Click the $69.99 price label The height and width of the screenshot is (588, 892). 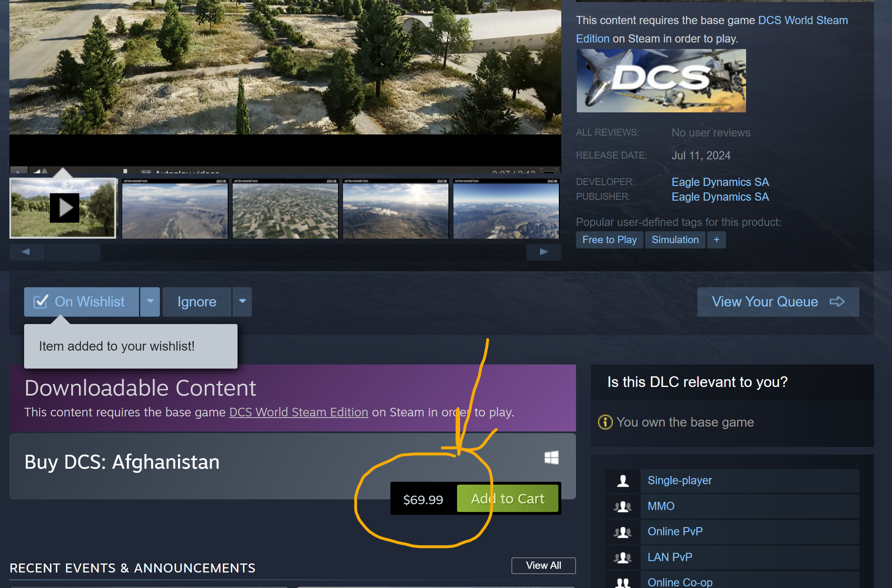point(423,499)
